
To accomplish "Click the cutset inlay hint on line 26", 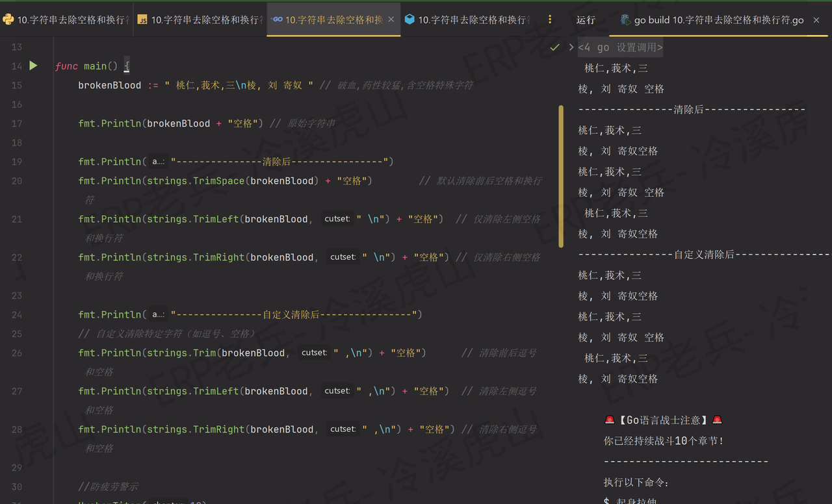I will click(x=314, y=352).
